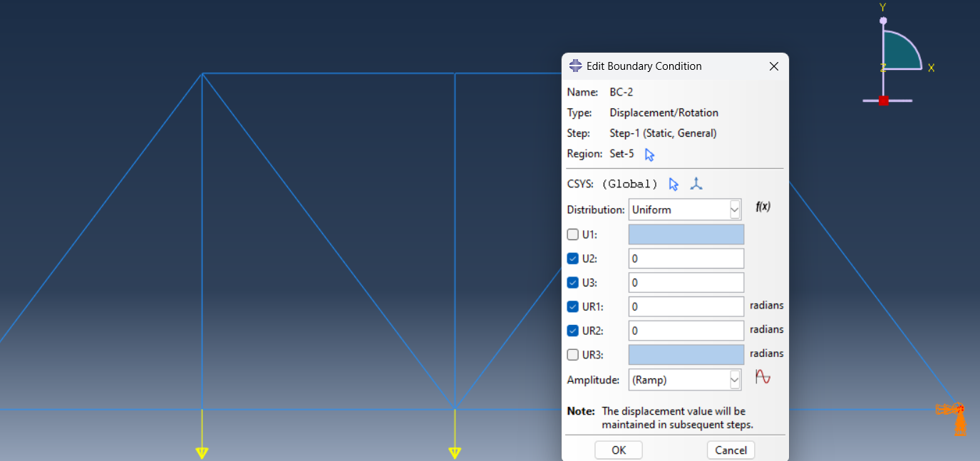Image resolution: width=980 pixels, height=461 pixels.
Task: Click the "Edit Boundary Condition" title text
Action: point(644,66)
